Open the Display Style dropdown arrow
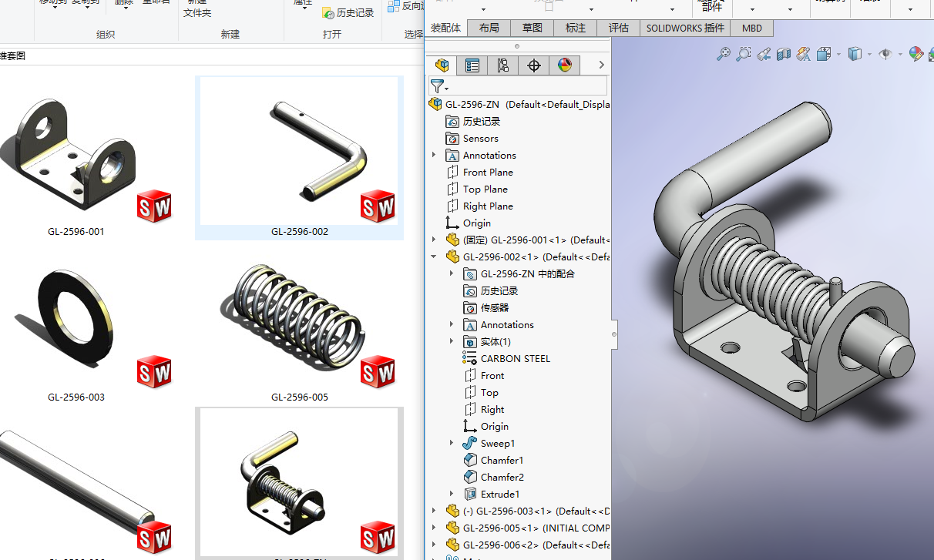 click(869, 55)
